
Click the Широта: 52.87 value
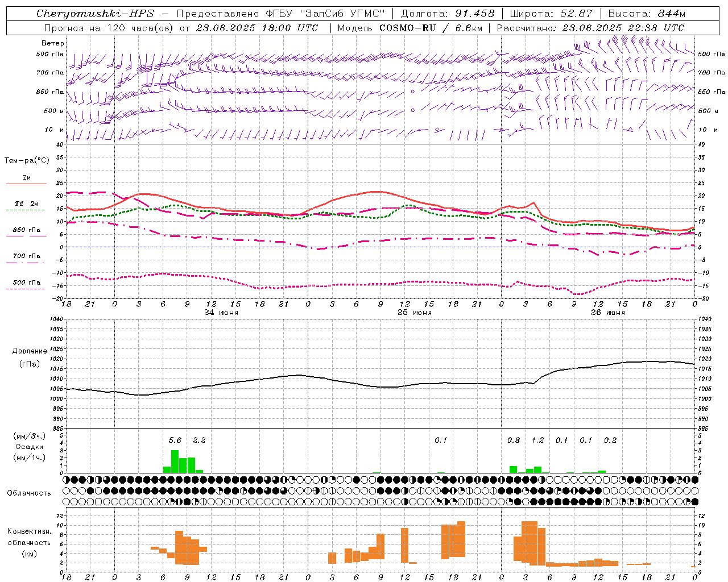coord(551,14)
